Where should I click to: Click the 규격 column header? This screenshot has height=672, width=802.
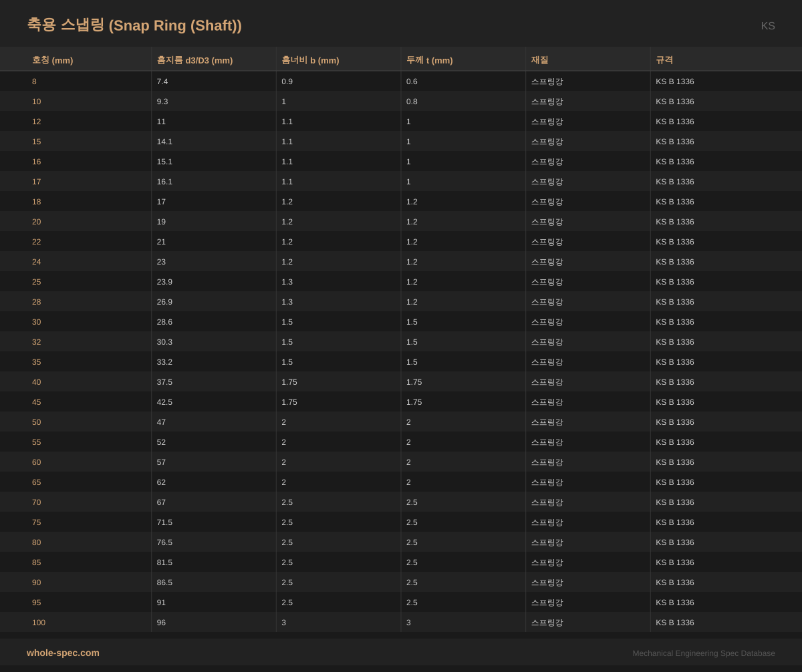(664, 60)
